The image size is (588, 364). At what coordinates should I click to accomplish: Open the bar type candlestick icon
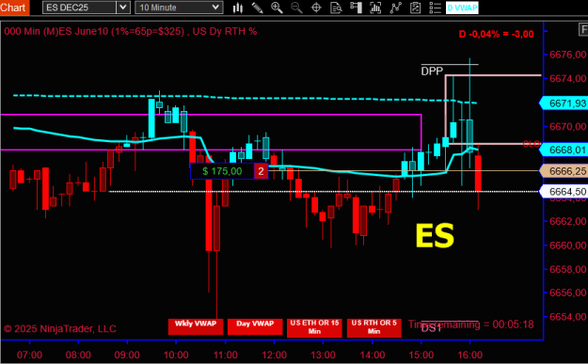pos(238,8)
